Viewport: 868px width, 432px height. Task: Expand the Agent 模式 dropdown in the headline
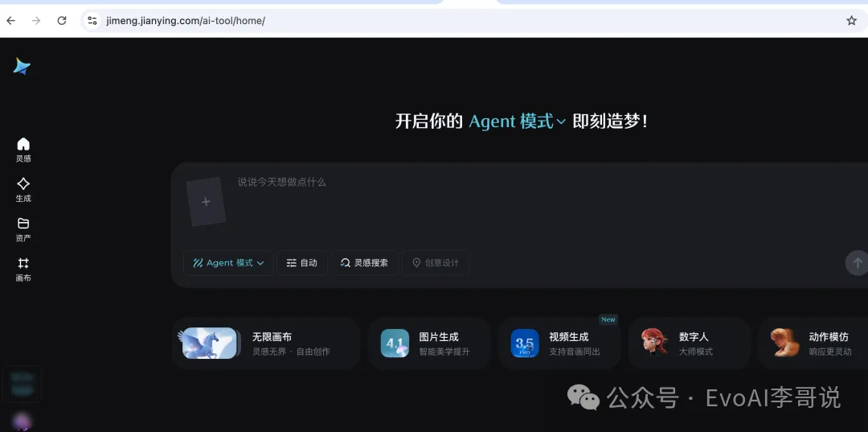[x=517, y=121]
